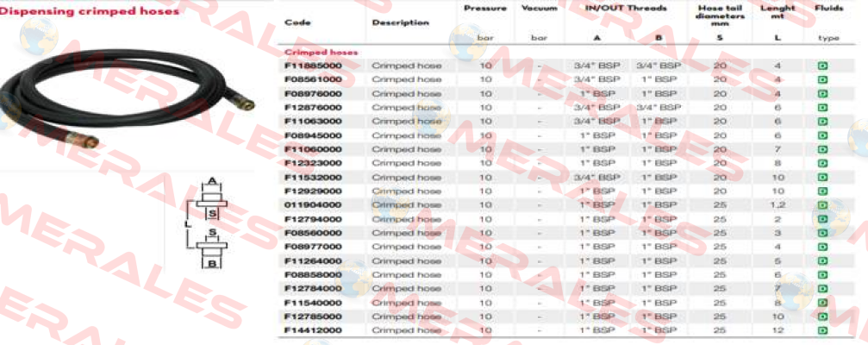Viewport: 868px width, 345px height.
Task: Click the A/S/L/B hose dimension diagram
Action: (x=208, y=223)
